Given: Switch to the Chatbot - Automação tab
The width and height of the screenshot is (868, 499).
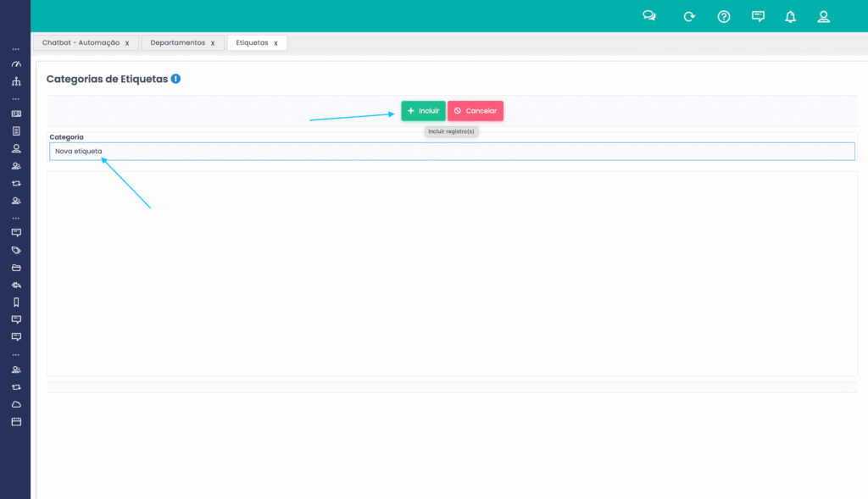Looking at the screenshot, I should click(x=81, y=42).
